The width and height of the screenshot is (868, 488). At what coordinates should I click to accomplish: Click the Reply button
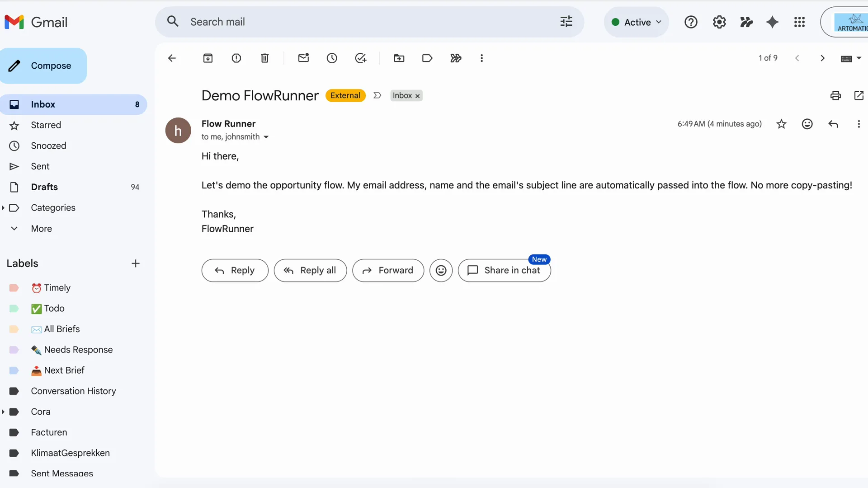pyautogui.click(x=235, y=271)
